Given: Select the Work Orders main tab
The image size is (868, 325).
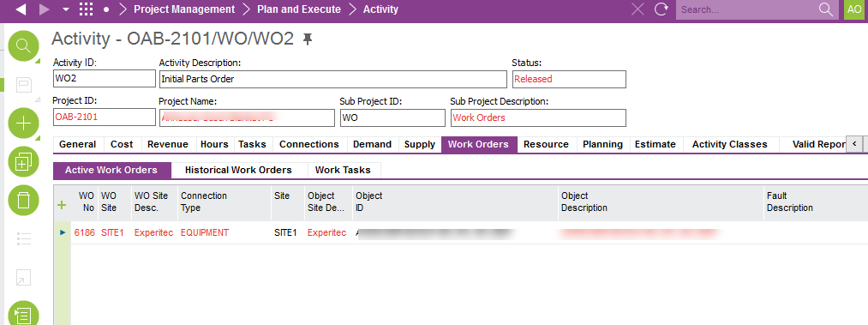Looking at the screenshot, I should pos(478,145).
